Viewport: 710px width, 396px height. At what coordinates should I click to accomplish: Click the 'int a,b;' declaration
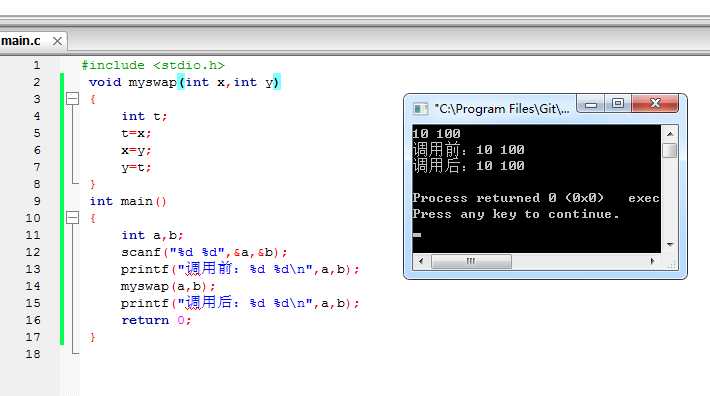(152, 235)
